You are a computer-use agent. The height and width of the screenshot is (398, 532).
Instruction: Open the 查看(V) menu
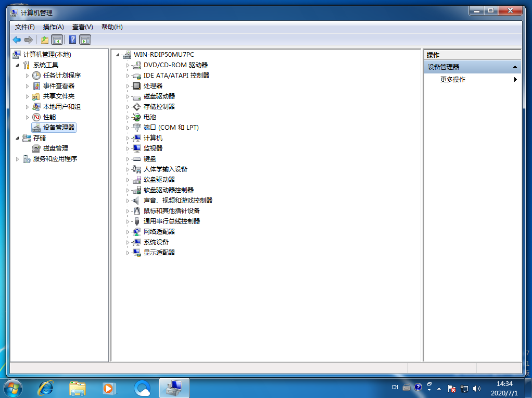82,27
